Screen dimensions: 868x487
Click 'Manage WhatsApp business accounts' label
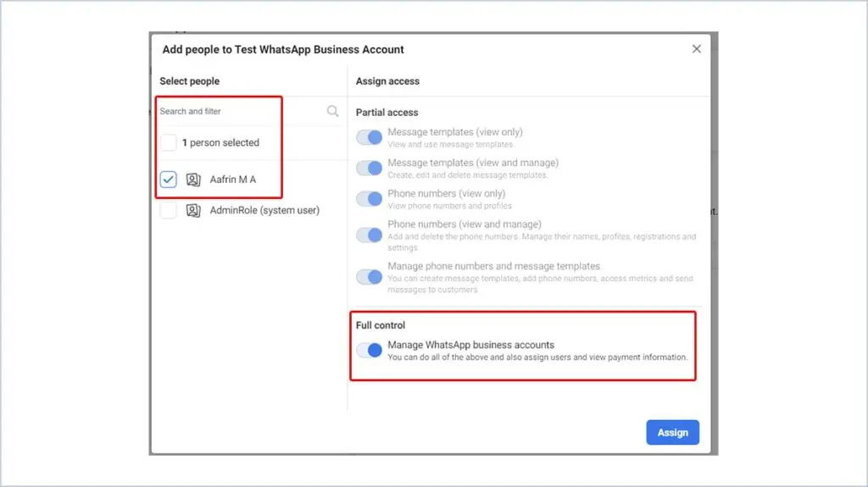(x=470, y=345)
